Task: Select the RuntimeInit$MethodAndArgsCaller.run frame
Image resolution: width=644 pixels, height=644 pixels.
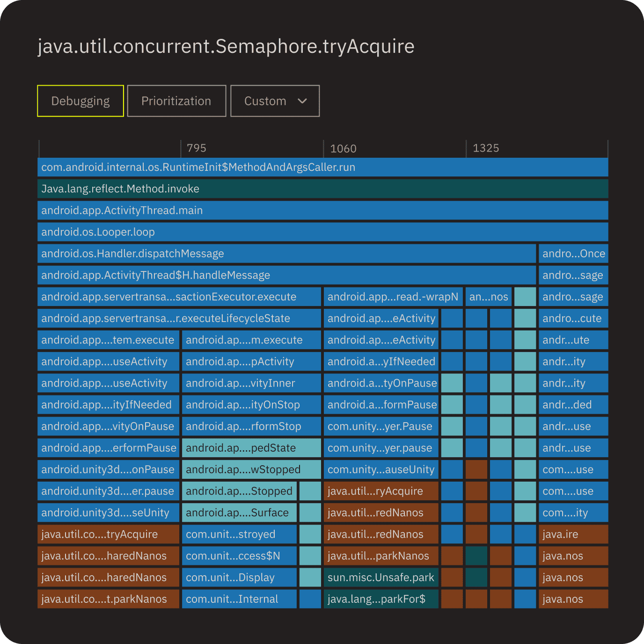Action: click(323, 167)
